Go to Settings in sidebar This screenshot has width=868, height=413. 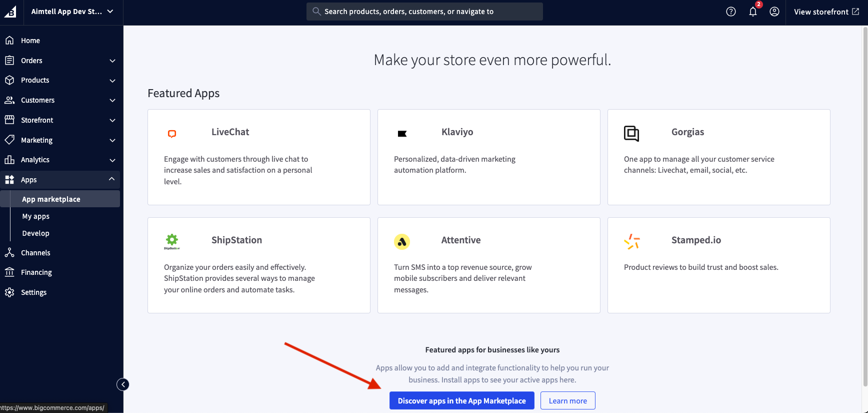[33, 292]
